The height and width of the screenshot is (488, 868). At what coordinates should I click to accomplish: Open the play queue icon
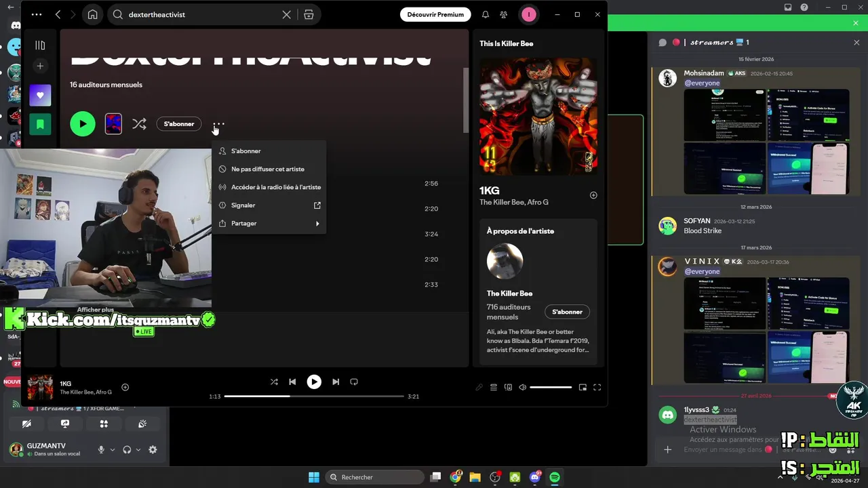(494, 387)
